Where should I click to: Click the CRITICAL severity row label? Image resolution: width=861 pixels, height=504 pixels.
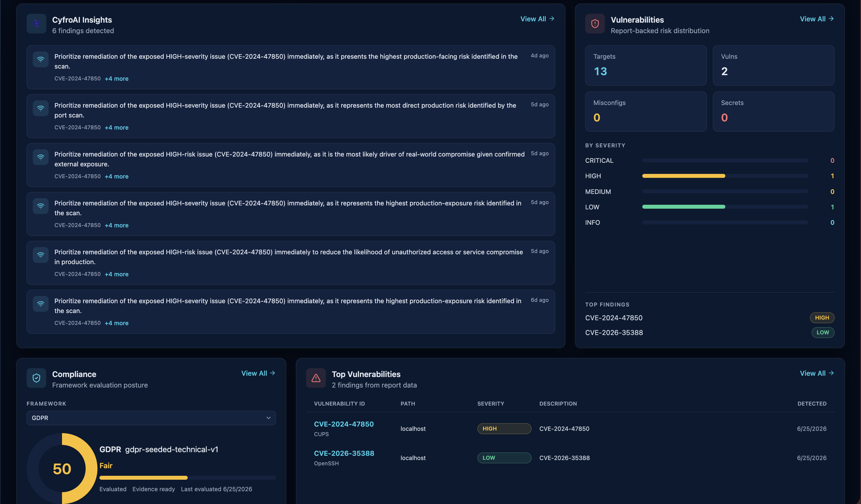tap(599, 160)
